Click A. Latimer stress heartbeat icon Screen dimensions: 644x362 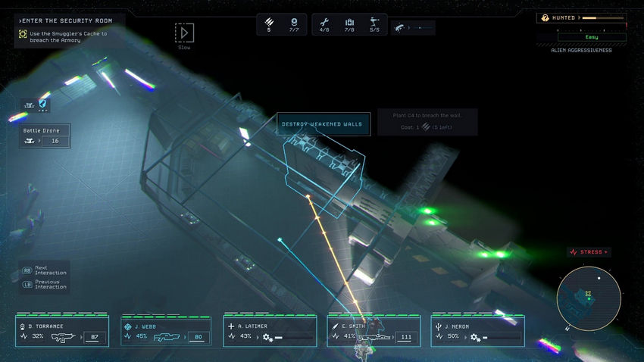(232, 336)
